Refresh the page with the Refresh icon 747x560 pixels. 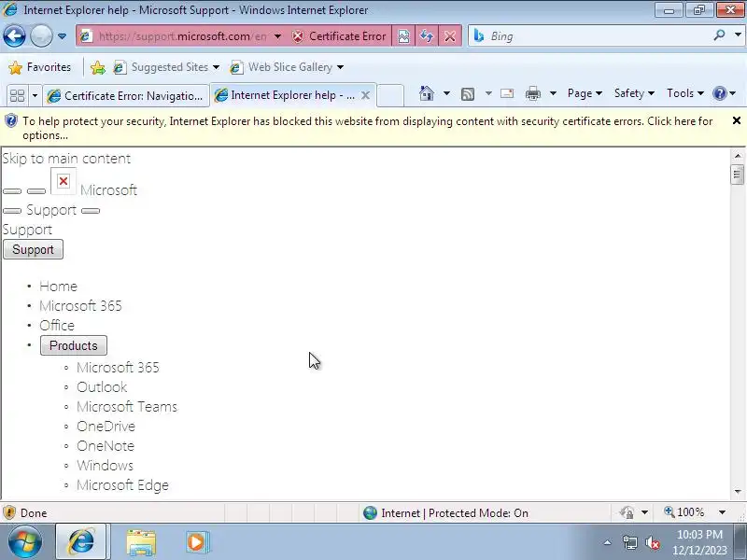427,36
